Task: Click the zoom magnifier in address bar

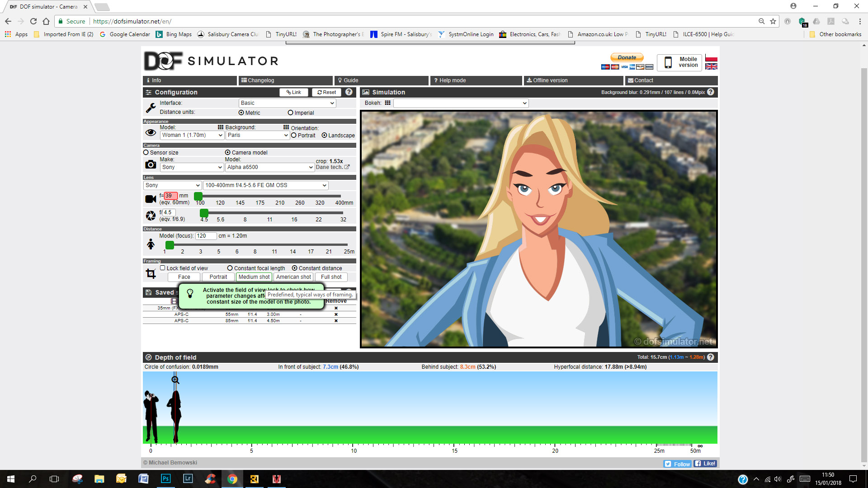Action: point(762,21)
